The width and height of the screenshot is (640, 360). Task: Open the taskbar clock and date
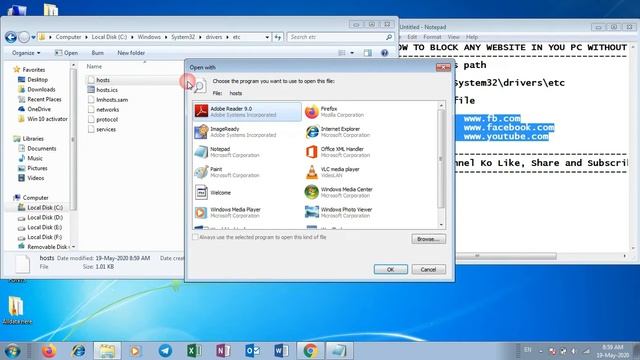point(612,351)
